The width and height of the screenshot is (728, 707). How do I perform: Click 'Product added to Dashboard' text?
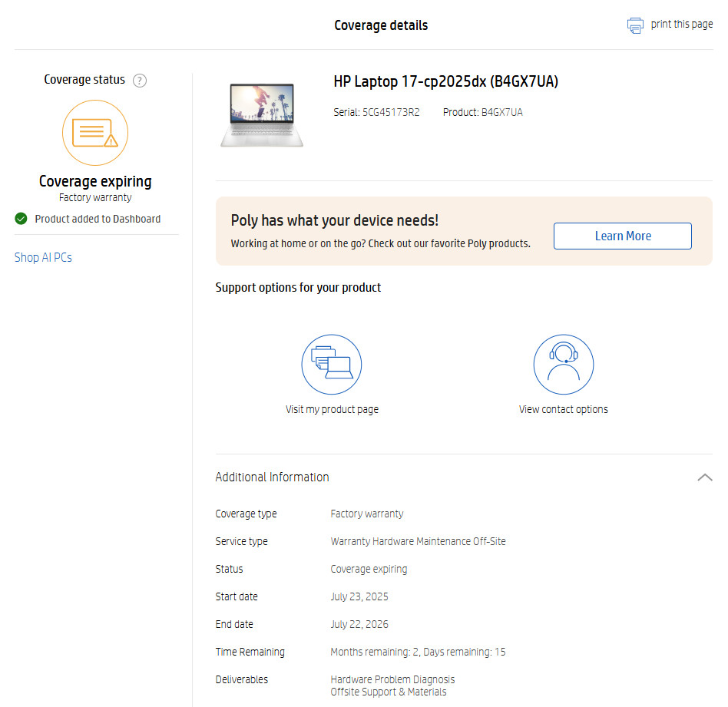[x=98, y=219]
